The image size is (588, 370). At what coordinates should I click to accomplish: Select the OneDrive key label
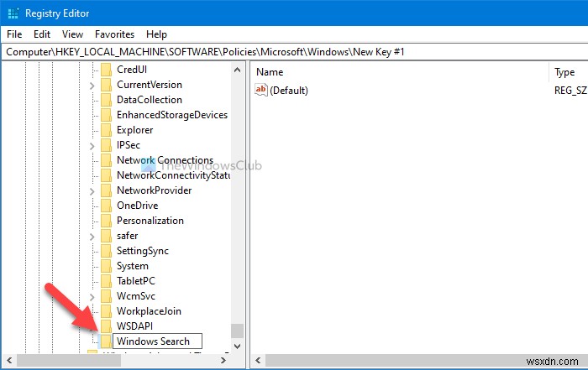click(x=137, y=206)
